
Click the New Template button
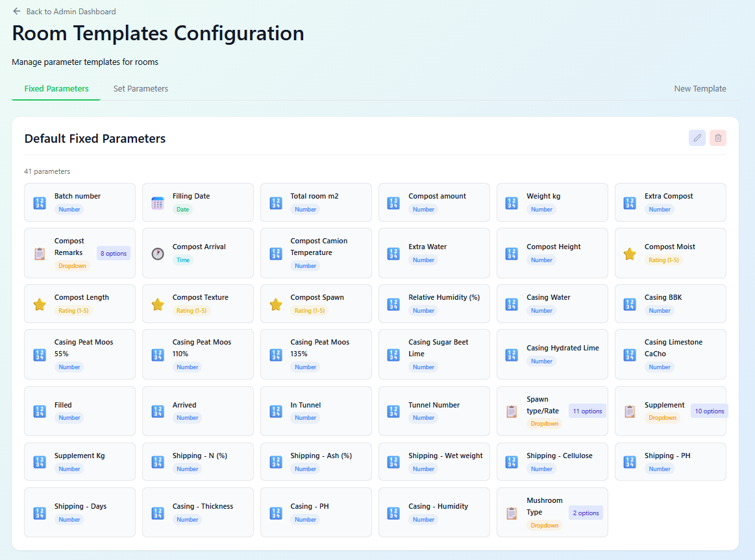click(700, 88)
